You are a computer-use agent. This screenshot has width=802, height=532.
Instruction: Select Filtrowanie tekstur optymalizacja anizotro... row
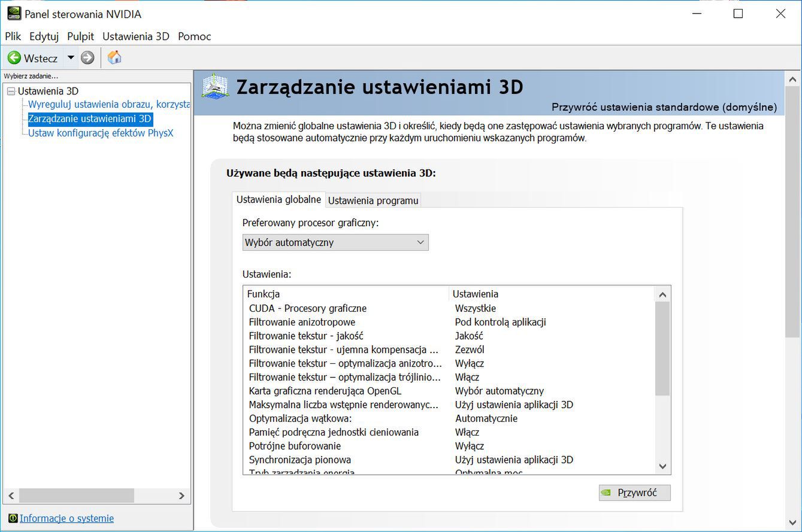[449, 363]
